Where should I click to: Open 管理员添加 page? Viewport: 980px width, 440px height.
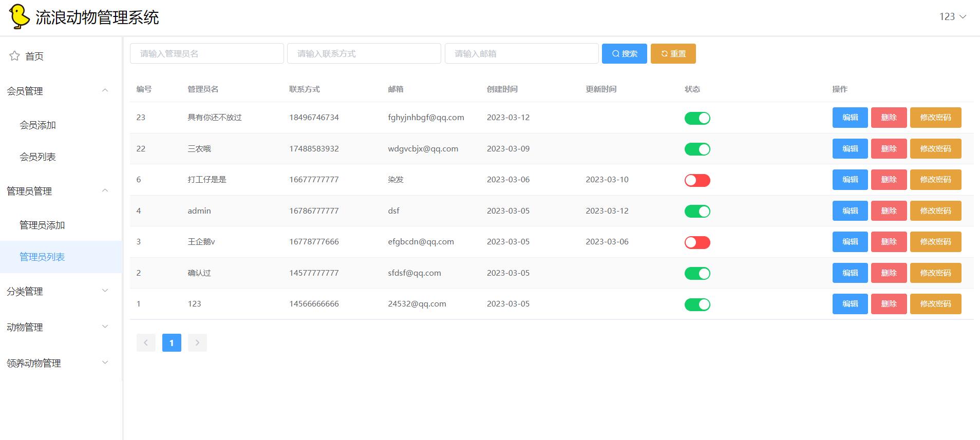pyautogui.click(x=61, y=225)
